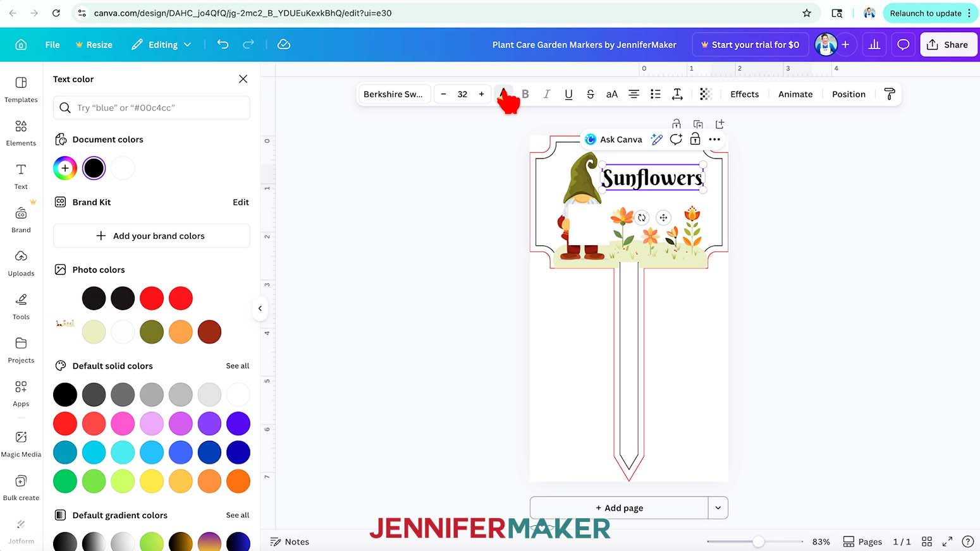Open more options ellipsis on floating toolbar
The image size is (980, 551).
coord(714,140)
